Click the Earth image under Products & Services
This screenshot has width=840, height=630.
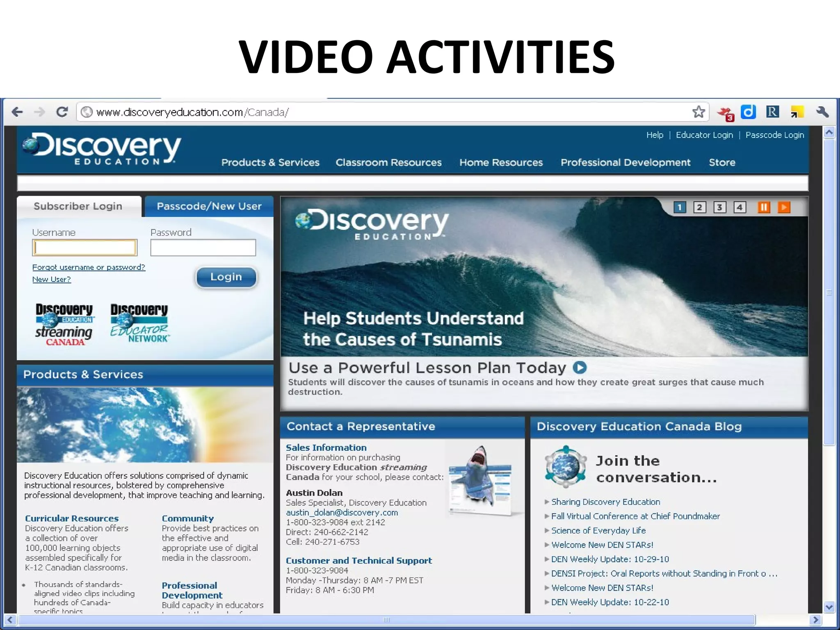tap(145, 425)
